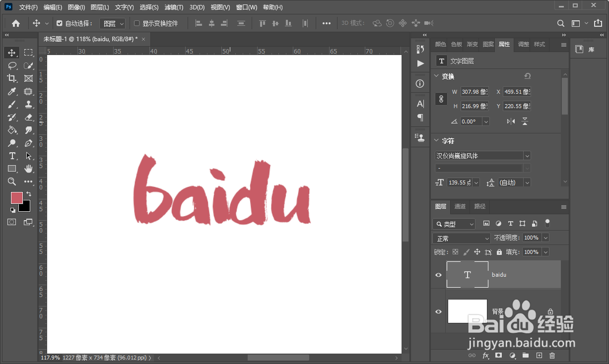Select the Paint Bucket tool
609x364 pixels.
(x=12, y=130)
